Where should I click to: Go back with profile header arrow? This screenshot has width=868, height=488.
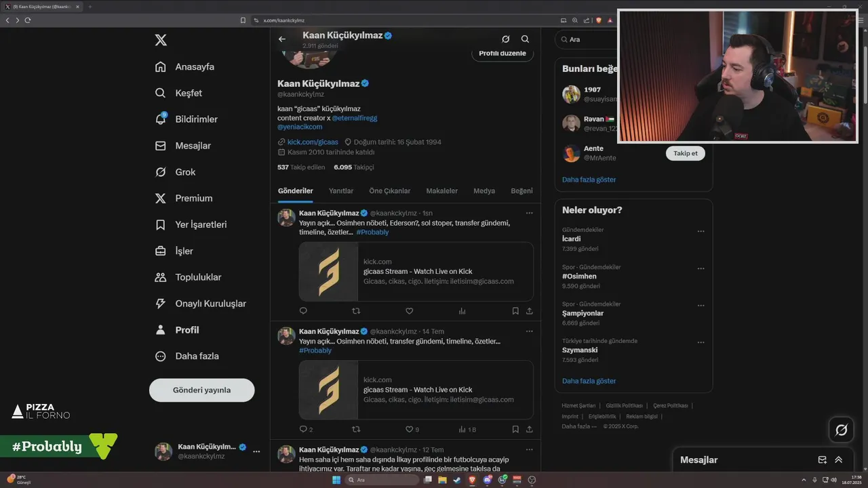click(x=282, y=39)
